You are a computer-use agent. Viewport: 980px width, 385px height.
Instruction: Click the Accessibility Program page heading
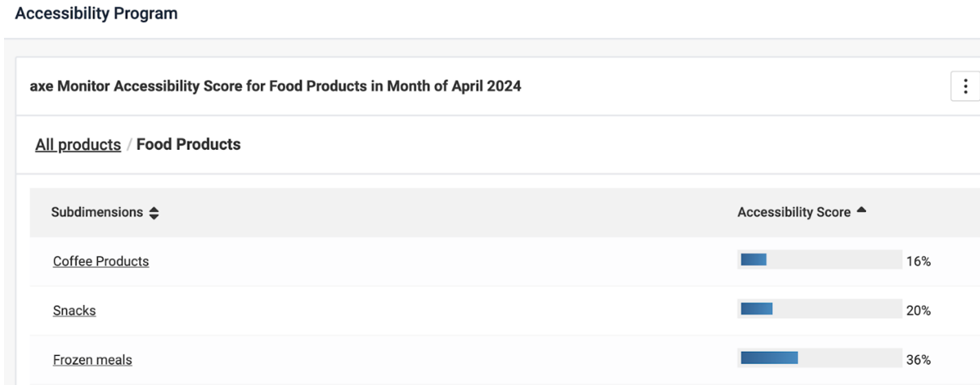click(96, 14)
